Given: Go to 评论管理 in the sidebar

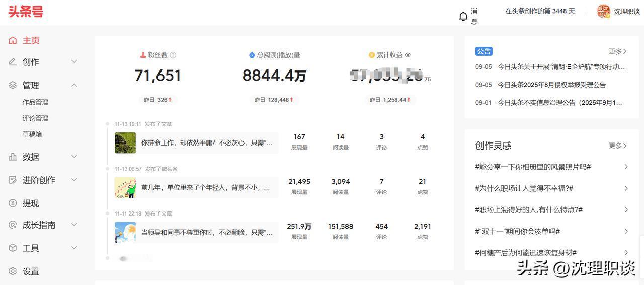Looking at the screenshot, I should 35,118.
